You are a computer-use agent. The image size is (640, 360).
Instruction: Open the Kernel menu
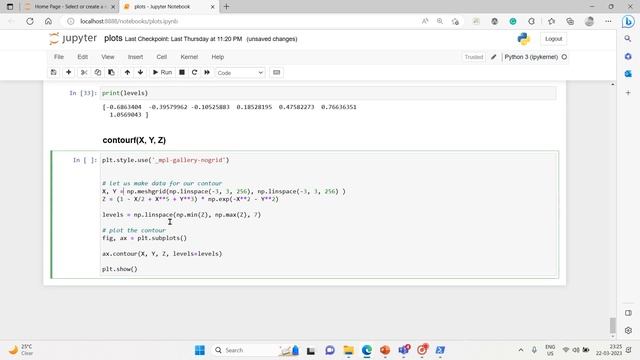click(189, 57)
